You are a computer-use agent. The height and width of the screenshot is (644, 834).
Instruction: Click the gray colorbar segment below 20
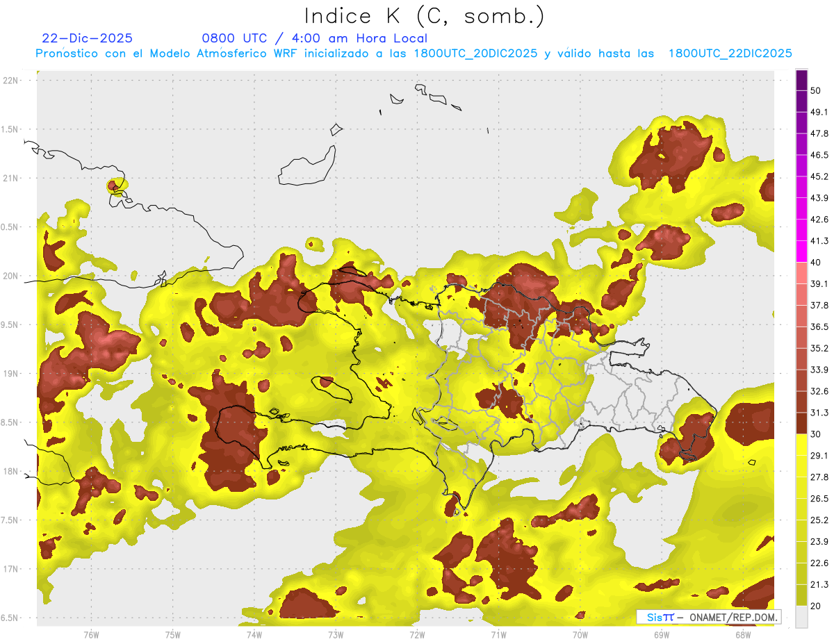(x=801, y=617)
